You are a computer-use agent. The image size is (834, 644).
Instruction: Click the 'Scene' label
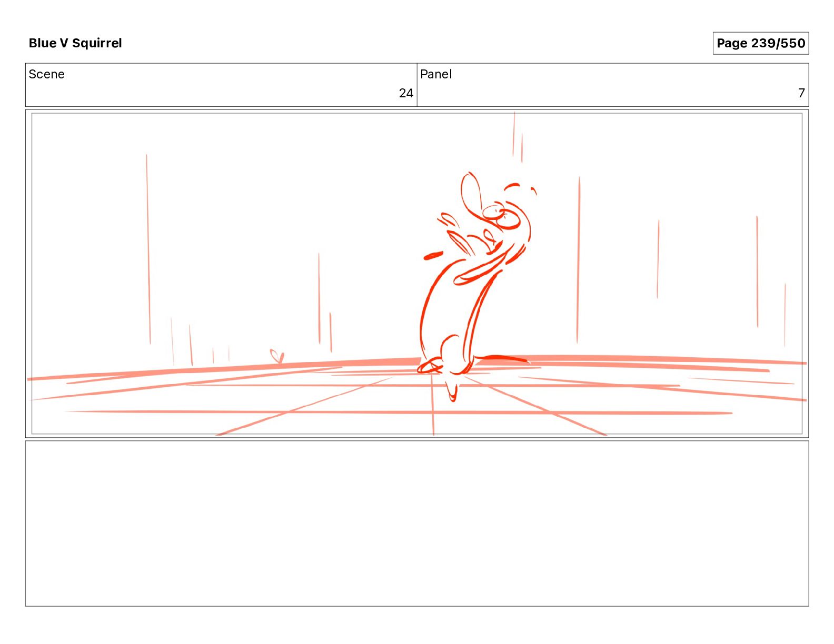click(x=46, y=74)
